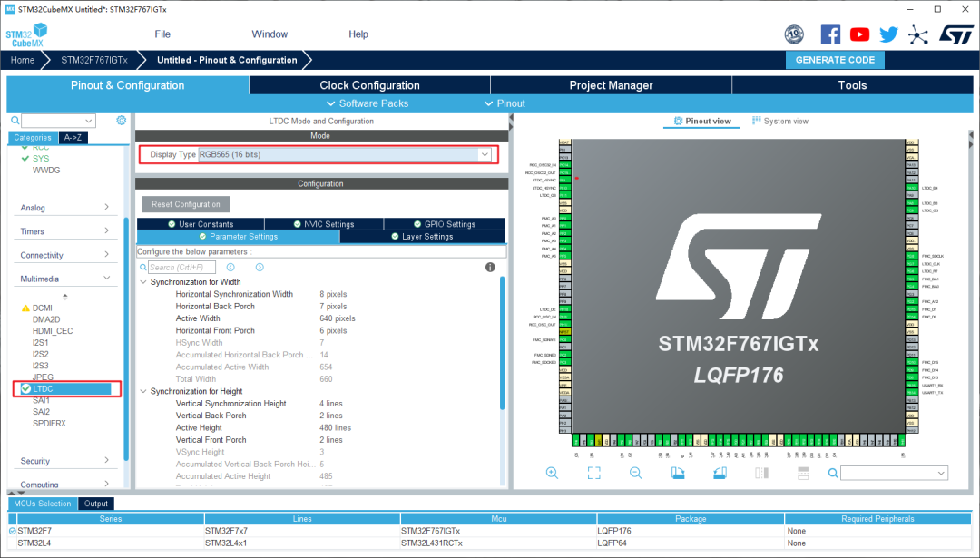Collapse Synchronization for Height group
Viewport: 980px width, 558px height.
(x=143, y=392)
